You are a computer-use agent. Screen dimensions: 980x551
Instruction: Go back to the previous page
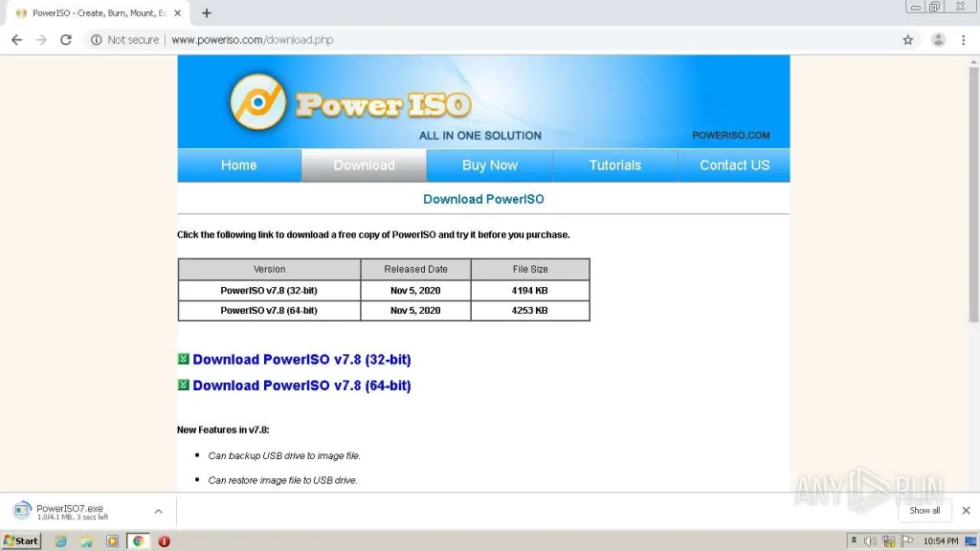pyautogui.click(x=17, y=40)
